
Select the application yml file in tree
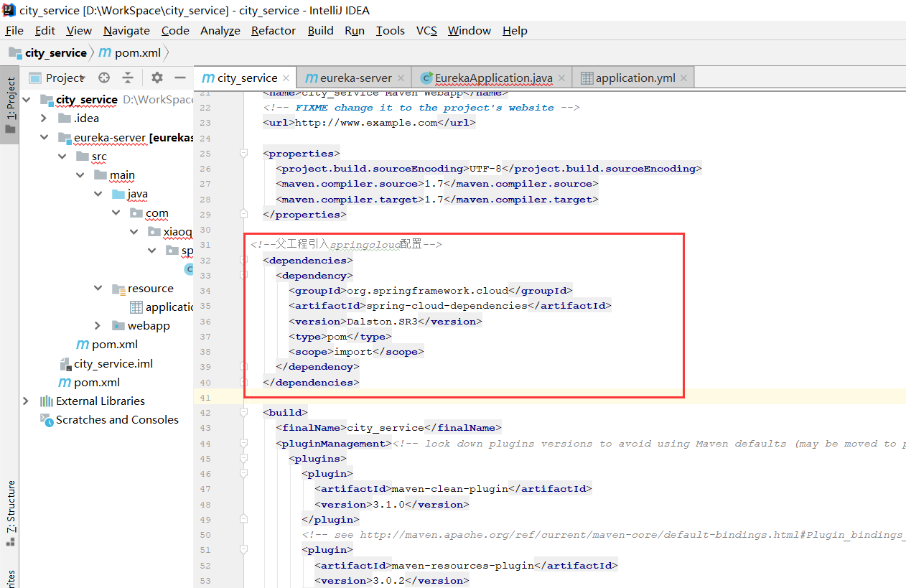point(162,307)
